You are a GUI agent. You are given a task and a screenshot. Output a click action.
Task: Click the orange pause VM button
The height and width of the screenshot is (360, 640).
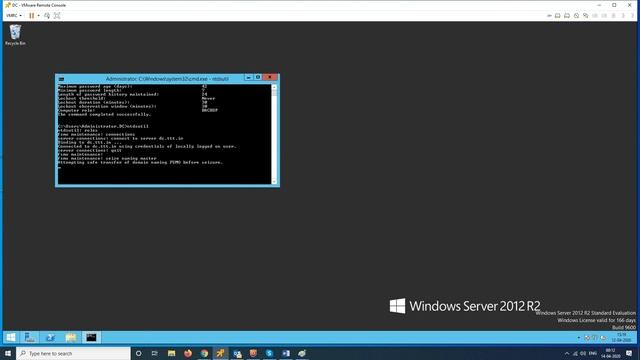click(31, 16)
